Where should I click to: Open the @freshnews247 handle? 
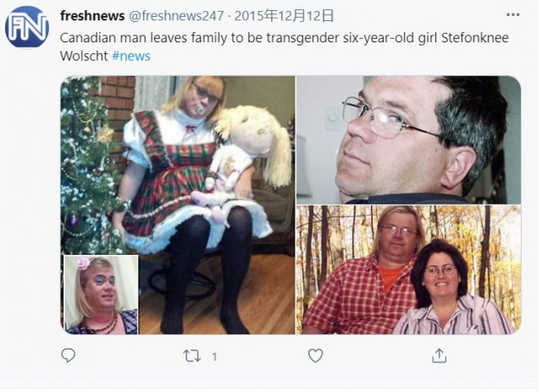[x=176, y=16]
